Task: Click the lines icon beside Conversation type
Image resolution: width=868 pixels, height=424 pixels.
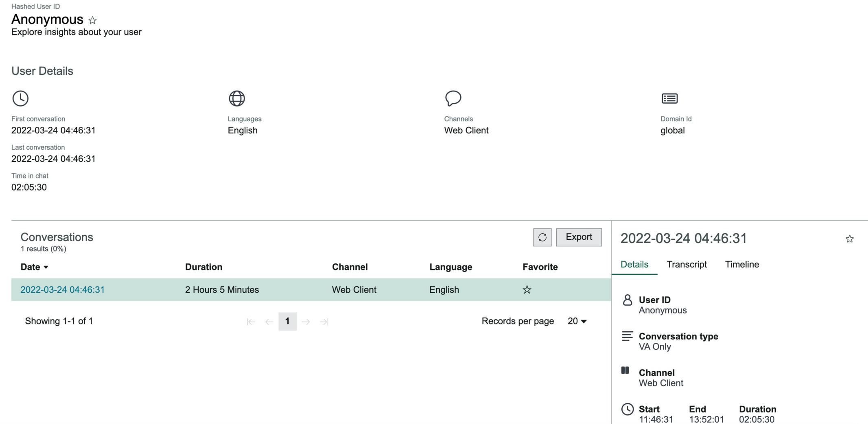Action: 627,336
